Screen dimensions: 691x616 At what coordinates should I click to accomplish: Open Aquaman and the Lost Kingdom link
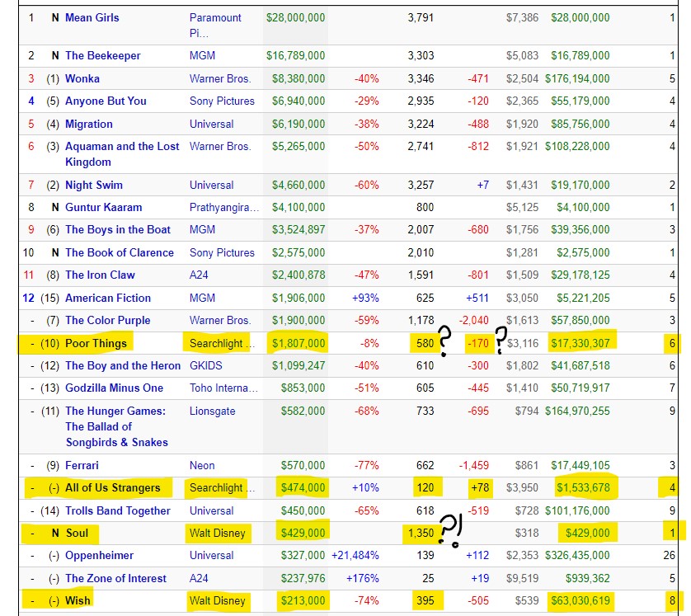pyautogui.click(x=122, y=147)
